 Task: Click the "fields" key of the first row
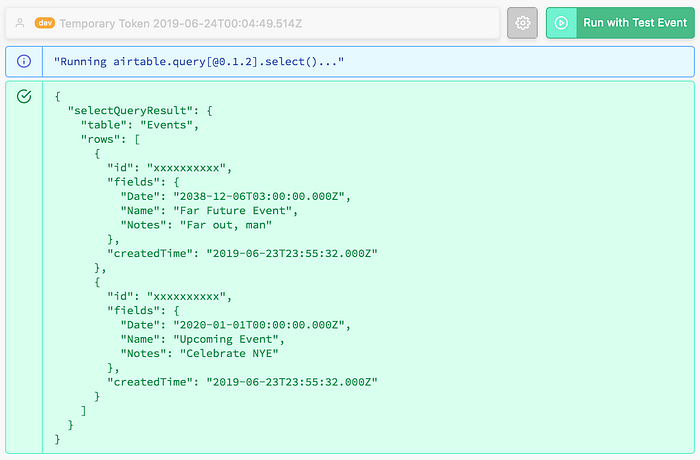coord(133,182)
